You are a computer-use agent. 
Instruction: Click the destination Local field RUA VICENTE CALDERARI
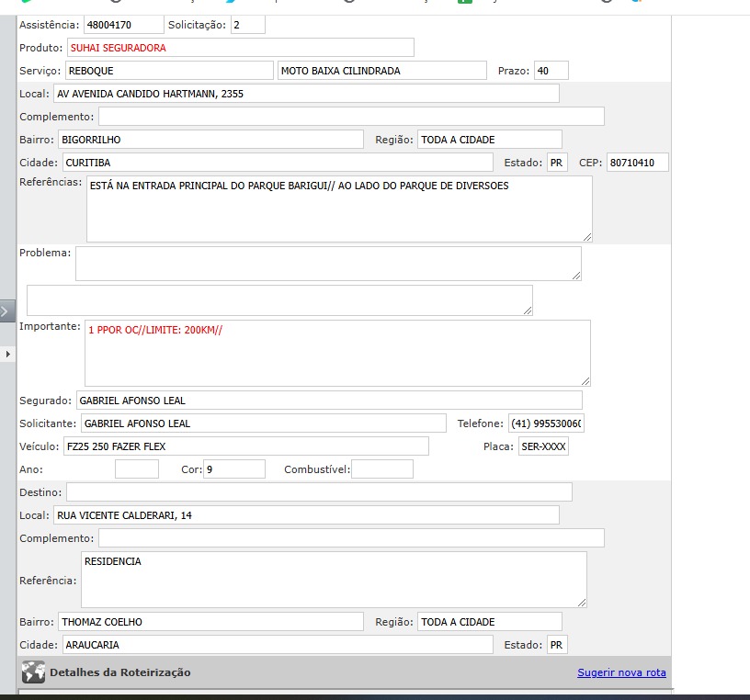point(306,515)
